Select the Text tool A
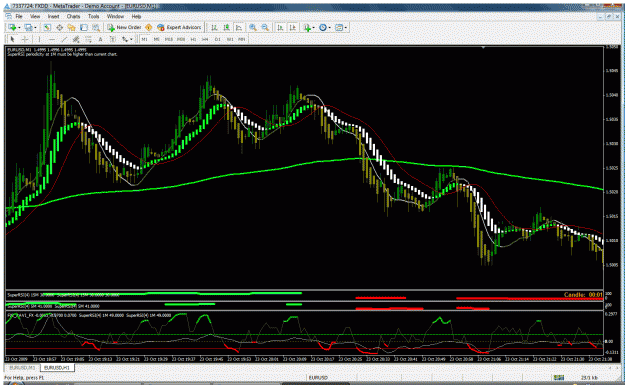The image size is (625, 385). pyautogui.click(x=100, y=39)
